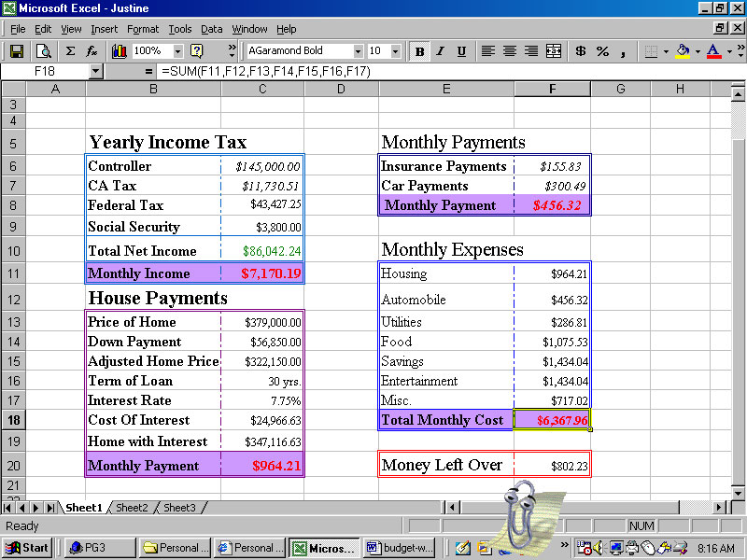
Task: Switch to the Sheet2 tab
Action: (132, 508)
